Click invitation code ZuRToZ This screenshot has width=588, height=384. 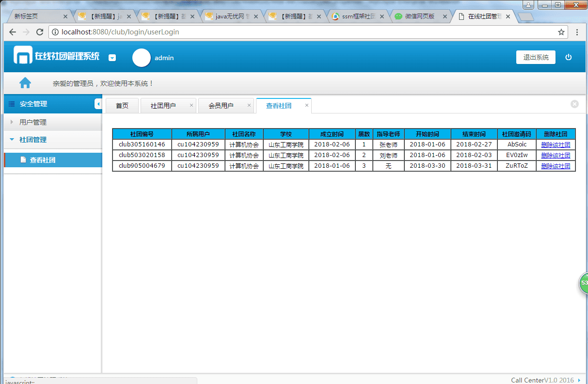(517, 166)
